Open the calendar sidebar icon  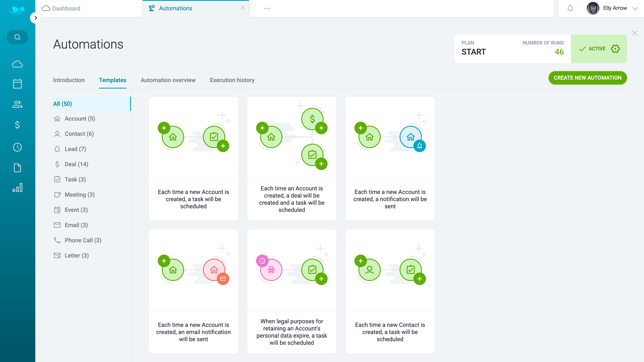point(17,84)
